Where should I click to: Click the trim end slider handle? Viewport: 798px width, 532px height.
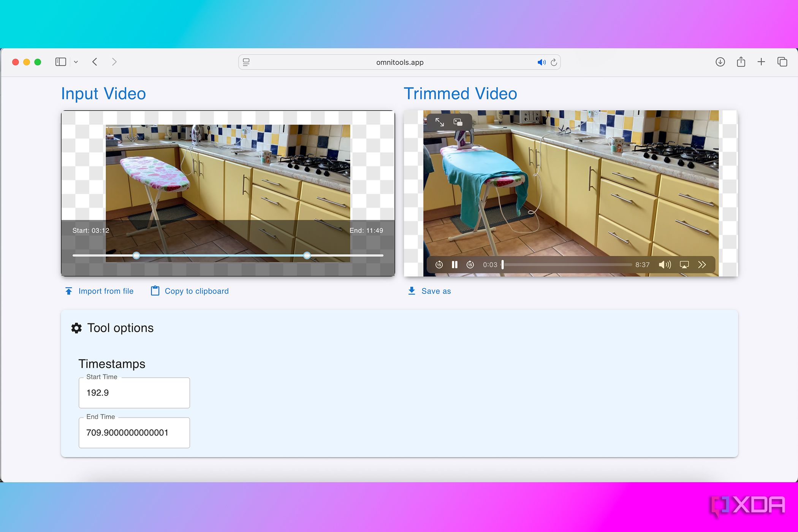(x=307, y=256)
